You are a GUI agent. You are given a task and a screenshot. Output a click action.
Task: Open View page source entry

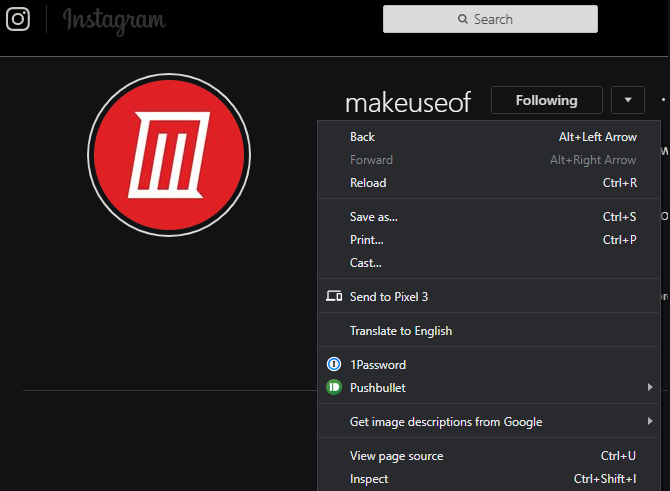pyautogui.click(x=396, y=456)
